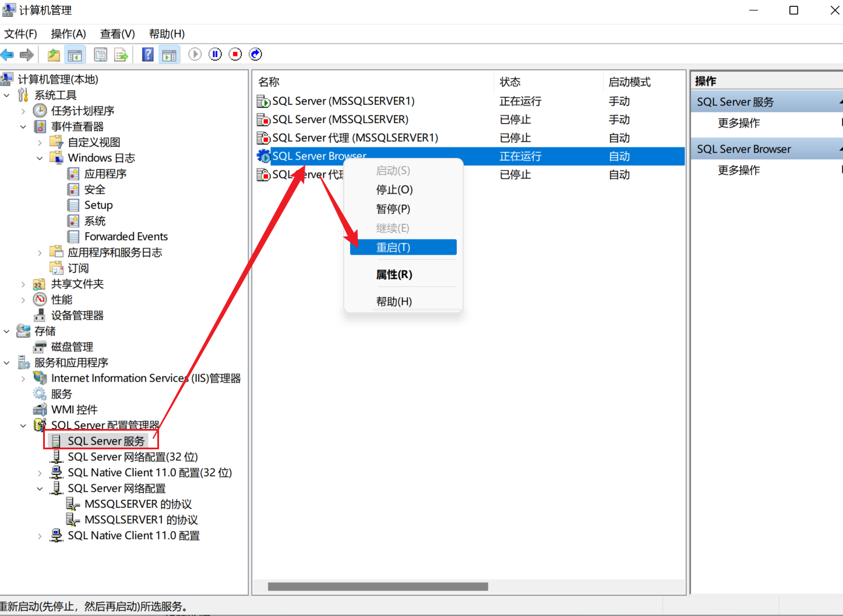The height and width of the screenshot is (616, 843).
Task: Choose 帮助(H) in context menu
Action: [x=403, y=301]
